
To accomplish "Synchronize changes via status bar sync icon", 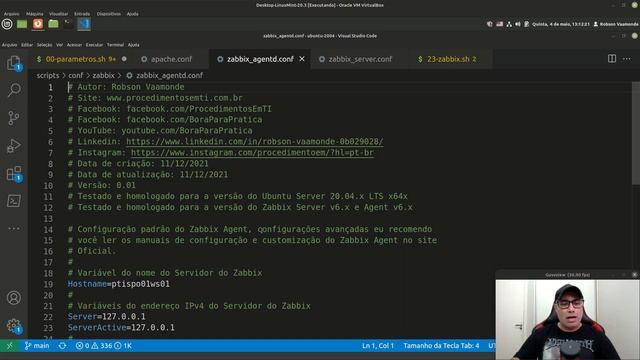I will point(62,346).
